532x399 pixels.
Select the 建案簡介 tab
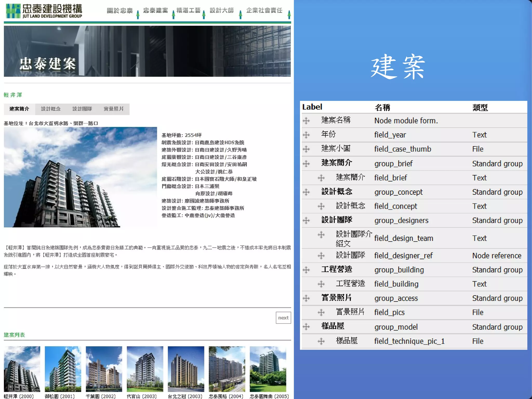point(19,109)
